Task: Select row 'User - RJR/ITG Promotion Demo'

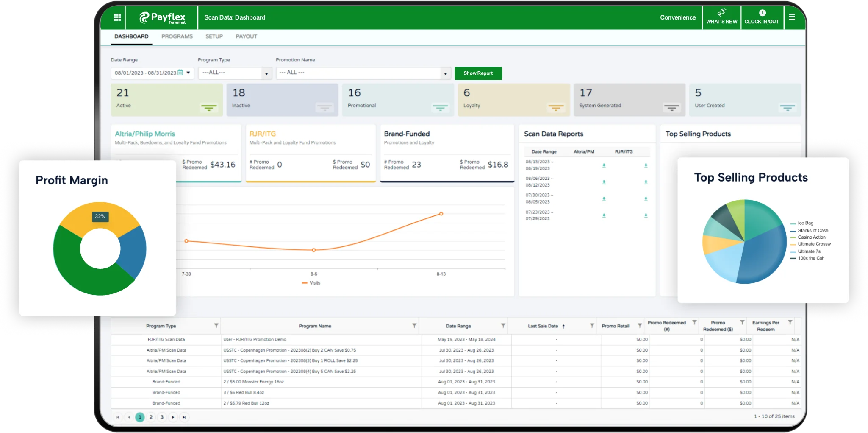Action: click(456, 340)
